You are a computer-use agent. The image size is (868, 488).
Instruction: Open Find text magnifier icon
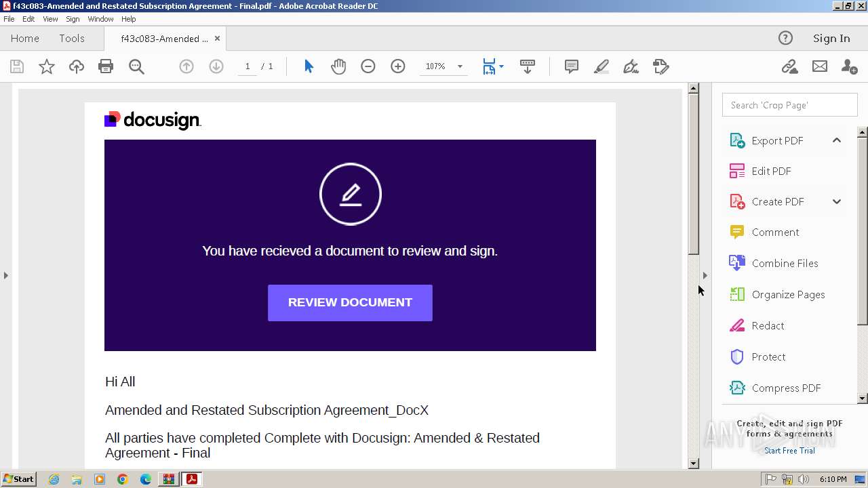[x=136, y=66]
